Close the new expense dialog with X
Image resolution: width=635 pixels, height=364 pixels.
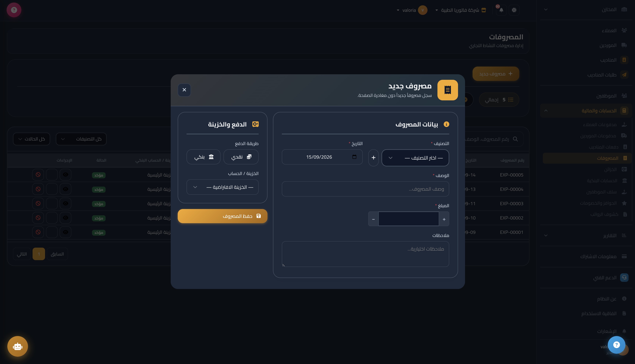coord(184,90)
